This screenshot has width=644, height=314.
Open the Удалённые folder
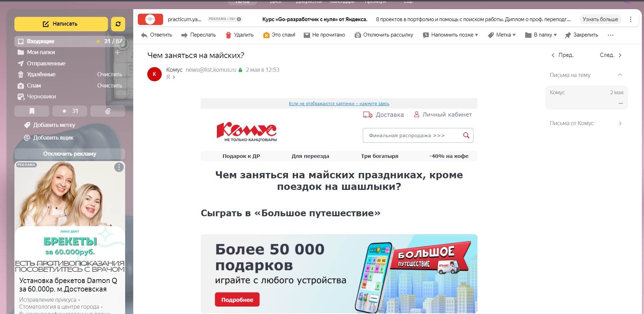(x=41, y=74)
